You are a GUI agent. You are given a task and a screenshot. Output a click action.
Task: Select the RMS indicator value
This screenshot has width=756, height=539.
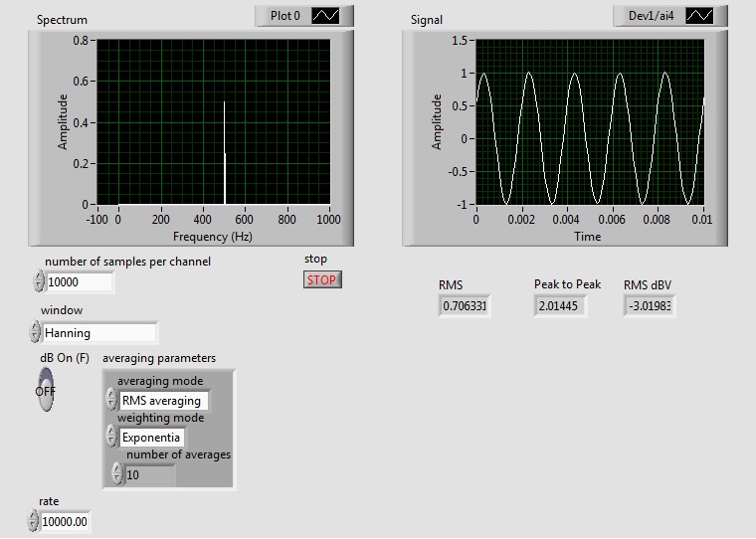point(465,306)
